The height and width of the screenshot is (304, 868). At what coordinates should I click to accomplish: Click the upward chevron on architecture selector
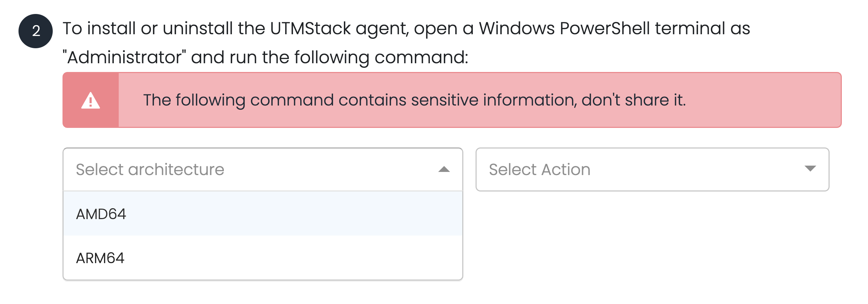coord(443,169)
